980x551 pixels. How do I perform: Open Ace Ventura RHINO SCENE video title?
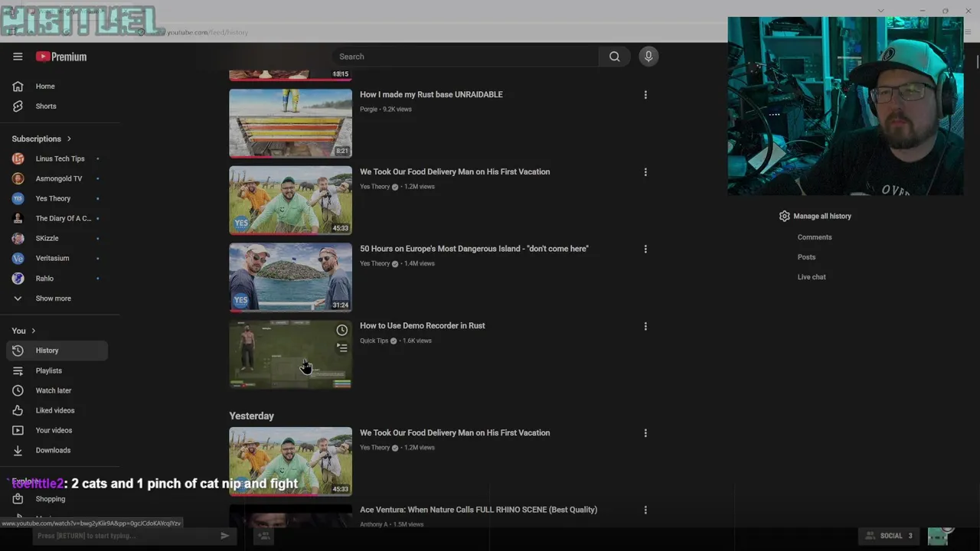[479, 510]
